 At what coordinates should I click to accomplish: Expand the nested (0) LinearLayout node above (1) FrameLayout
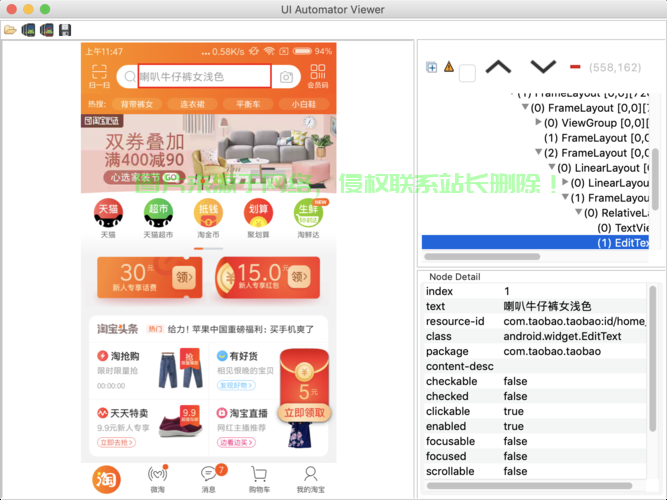[565, 182]
